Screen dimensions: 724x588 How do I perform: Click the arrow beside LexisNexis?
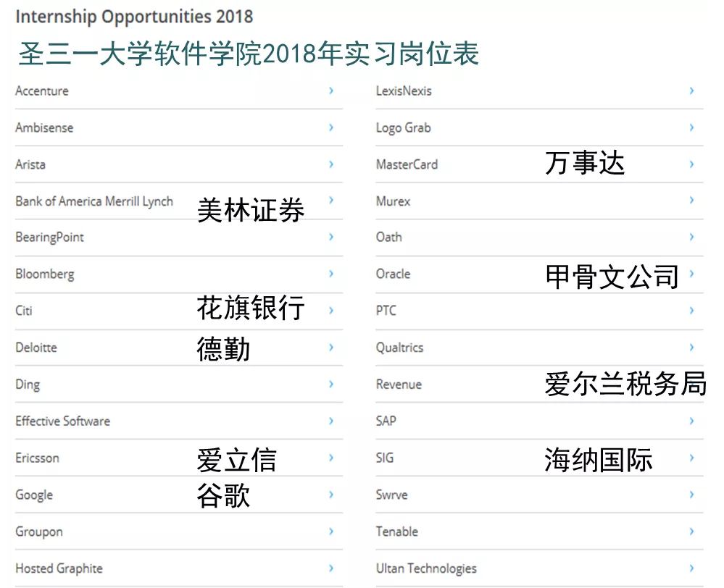[x=691, y=91]
